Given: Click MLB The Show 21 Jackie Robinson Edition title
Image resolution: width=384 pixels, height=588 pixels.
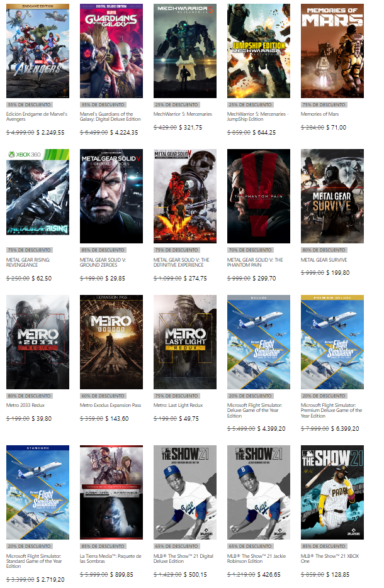Looking at the screenshot, I should point(255,558).
